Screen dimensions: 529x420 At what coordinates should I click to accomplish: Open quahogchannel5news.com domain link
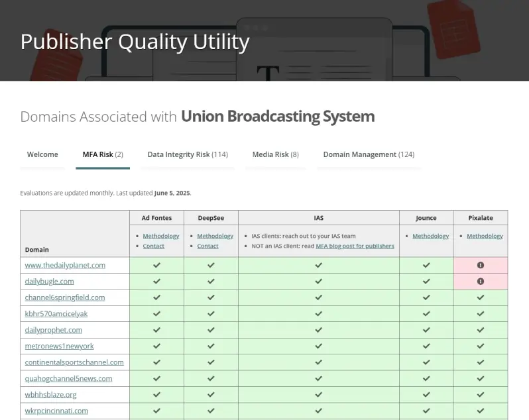tap(68, 378)
